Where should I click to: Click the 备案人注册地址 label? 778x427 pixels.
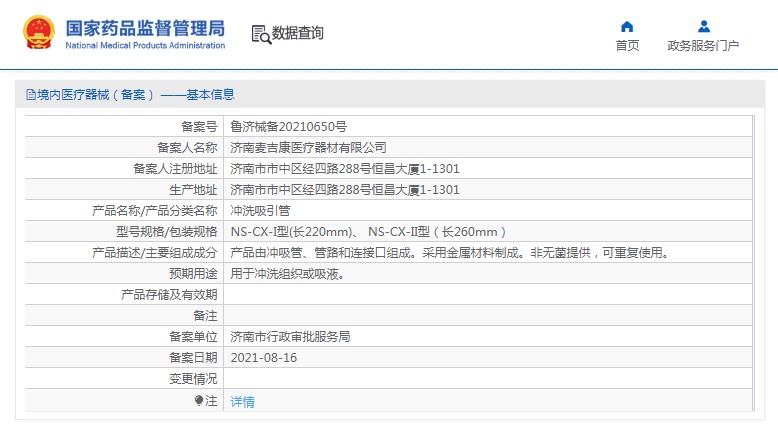pos(175,169)
